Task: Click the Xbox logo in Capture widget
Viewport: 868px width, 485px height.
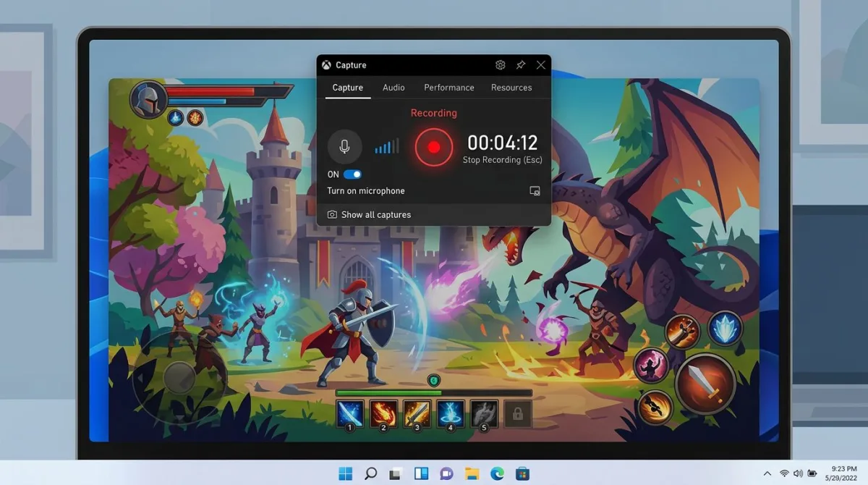Action: [x=327, y=65]
